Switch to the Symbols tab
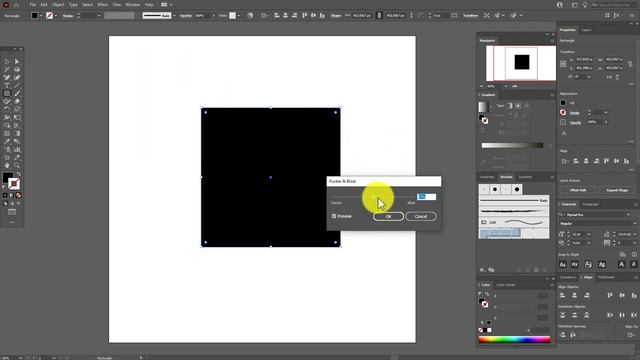 tap(525, 177)
